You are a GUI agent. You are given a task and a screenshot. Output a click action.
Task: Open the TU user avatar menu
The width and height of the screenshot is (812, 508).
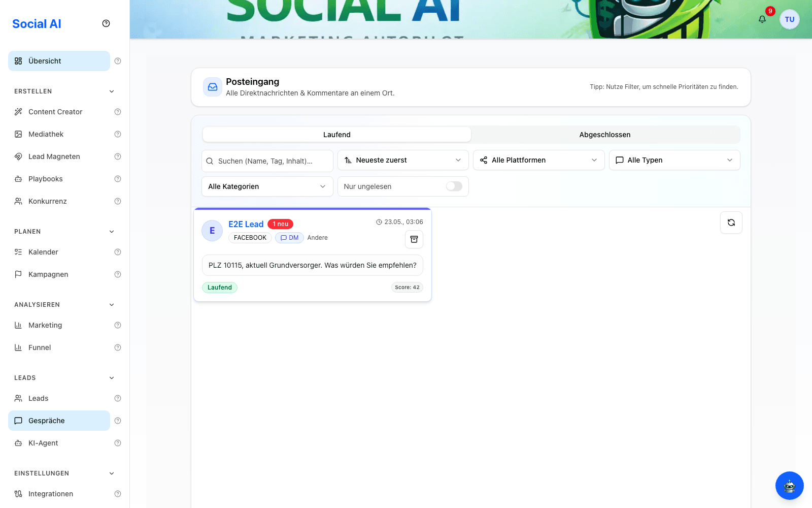[x=790, y=19]
